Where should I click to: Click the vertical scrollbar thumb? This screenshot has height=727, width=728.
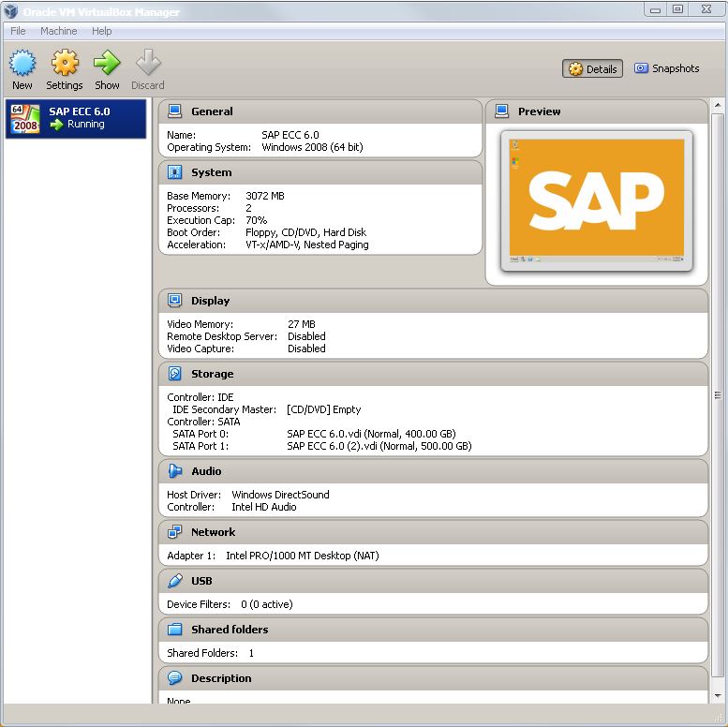click(718, 394)
